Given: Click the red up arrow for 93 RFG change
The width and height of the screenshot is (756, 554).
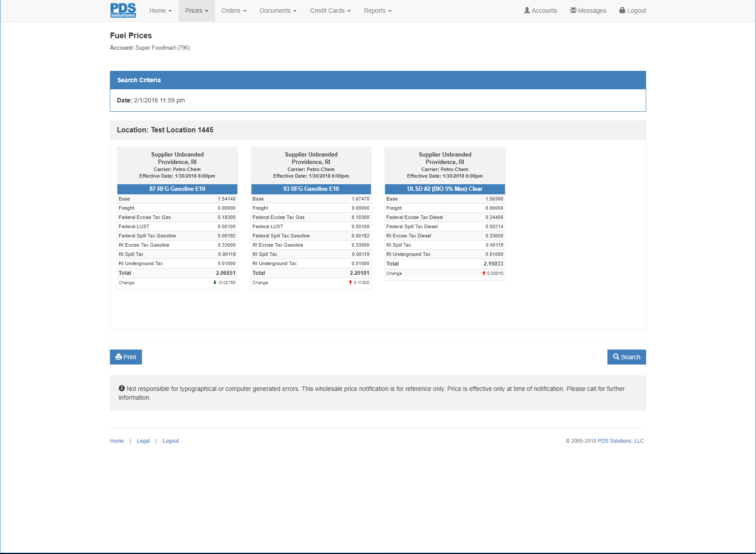Looking at the screenshot, I should pos(350,283).
